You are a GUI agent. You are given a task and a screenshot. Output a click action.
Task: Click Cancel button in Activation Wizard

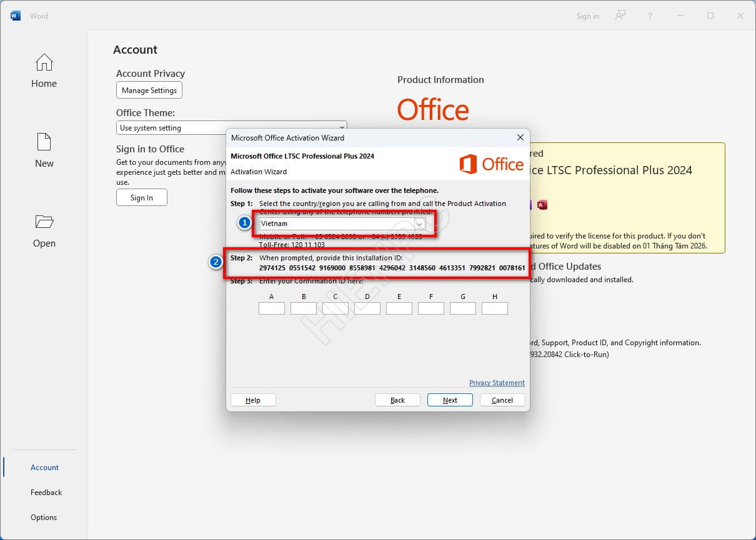(x=502, y=400)
